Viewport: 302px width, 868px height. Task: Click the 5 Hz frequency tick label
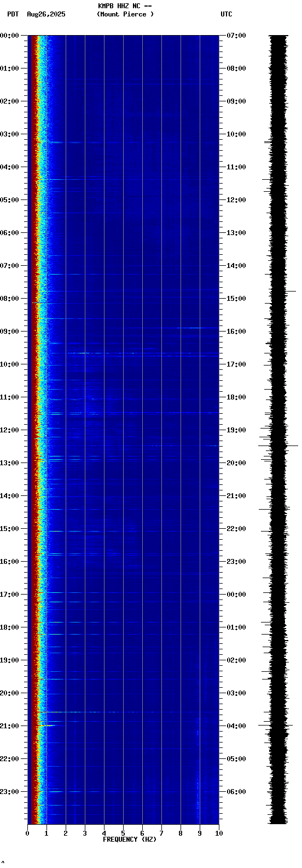[x=123, y=833]
